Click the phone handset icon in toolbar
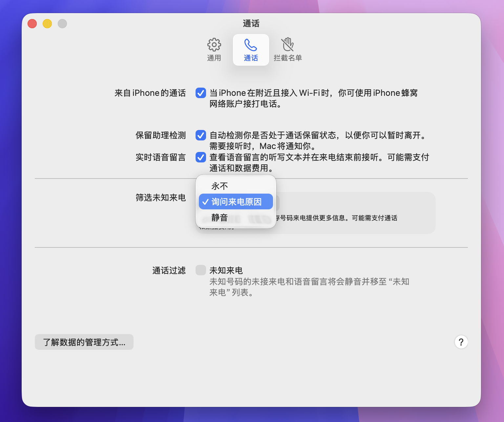The image size is (504, 422). (x=251, y=45)
